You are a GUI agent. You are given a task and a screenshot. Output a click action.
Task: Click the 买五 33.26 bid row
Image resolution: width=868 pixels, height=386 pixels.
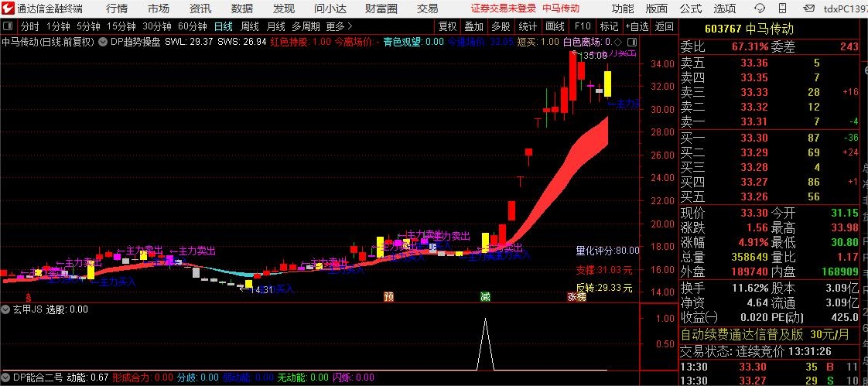click(x=770, y=196)
